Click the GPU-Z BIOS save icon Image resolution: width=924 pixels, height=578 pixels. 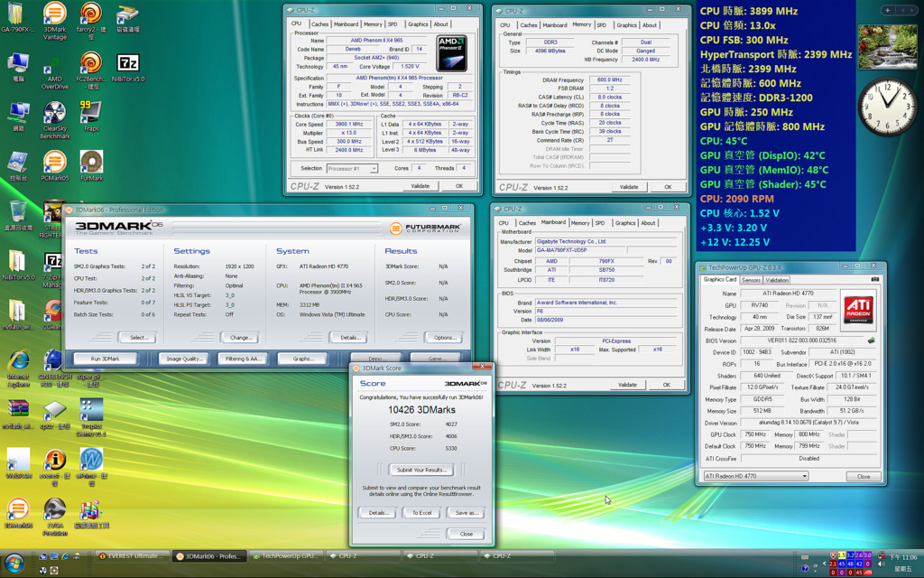871,340
